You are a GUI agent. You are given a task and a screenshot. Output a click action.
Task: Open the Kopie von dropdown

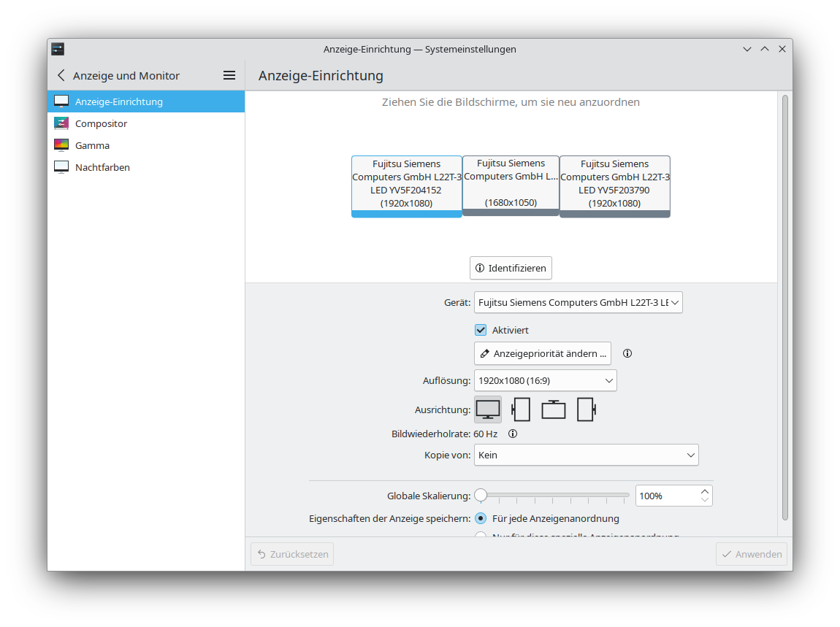[586, 455]
